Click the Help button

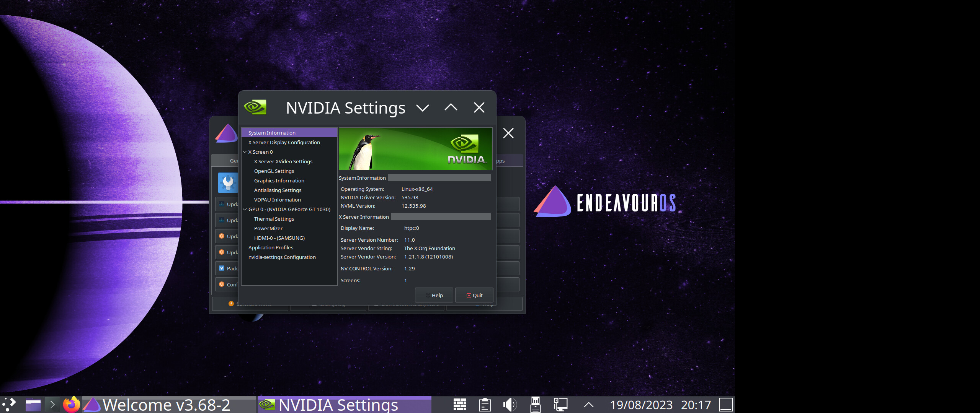pos(434,295)
